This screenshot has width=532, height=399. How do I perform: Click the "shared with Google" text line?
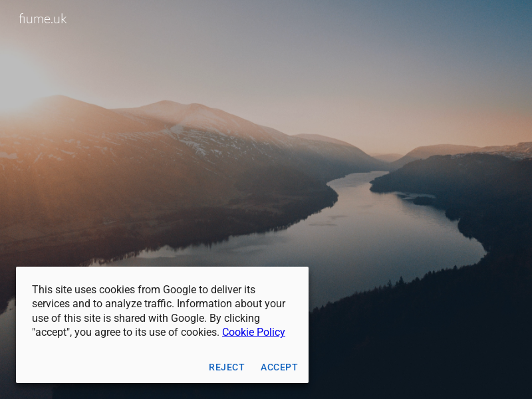pos(146,318)
